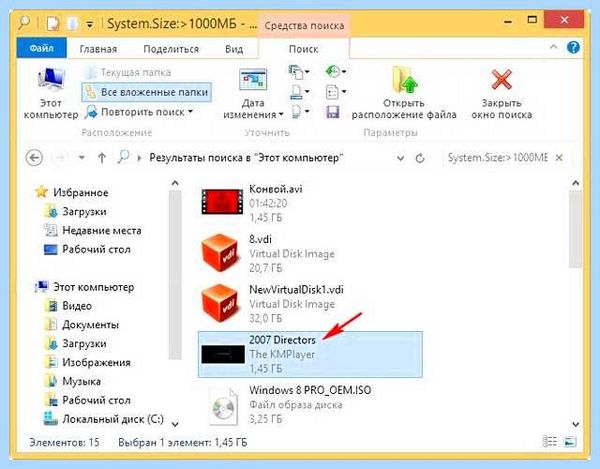Click New folder icon in title bar
The width and height of the screenshot is (600, 469).
pos(73,24)
